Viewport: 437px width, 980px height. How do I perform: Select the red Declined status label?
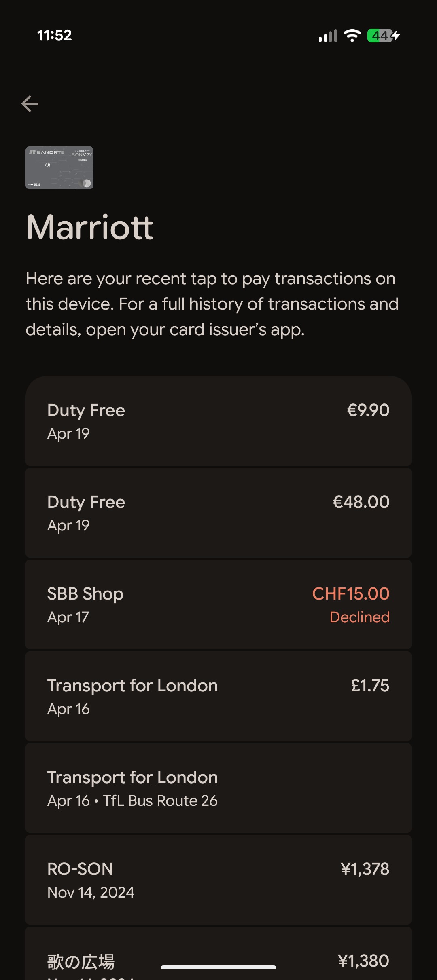tap(360, 617)
